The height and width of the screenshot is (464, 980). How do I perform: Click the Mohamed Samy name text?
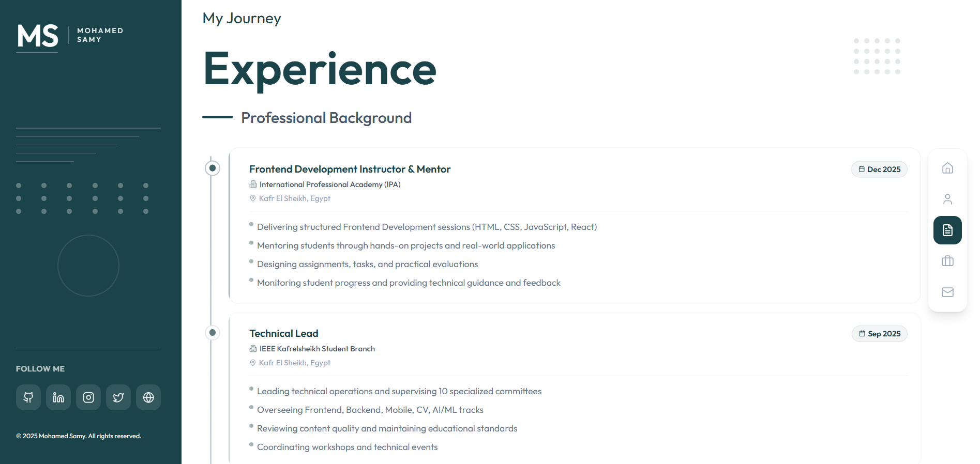point(100,35)
